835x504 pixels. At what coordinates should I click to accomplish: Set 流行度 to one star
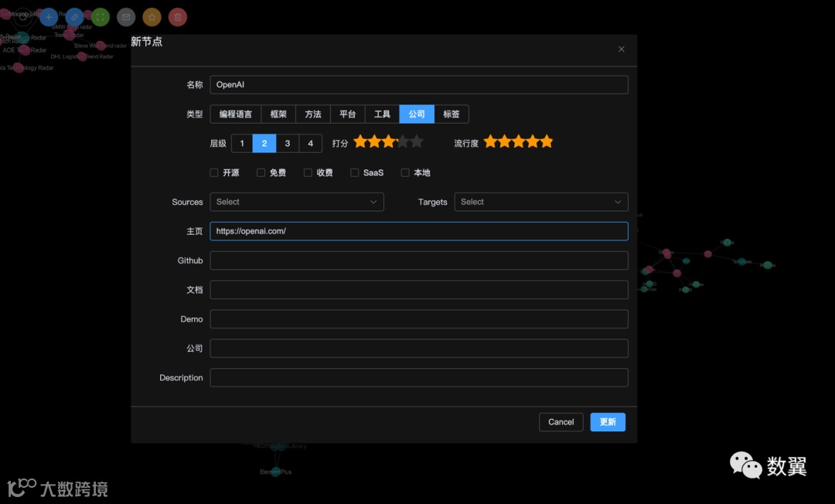(490, 141)
